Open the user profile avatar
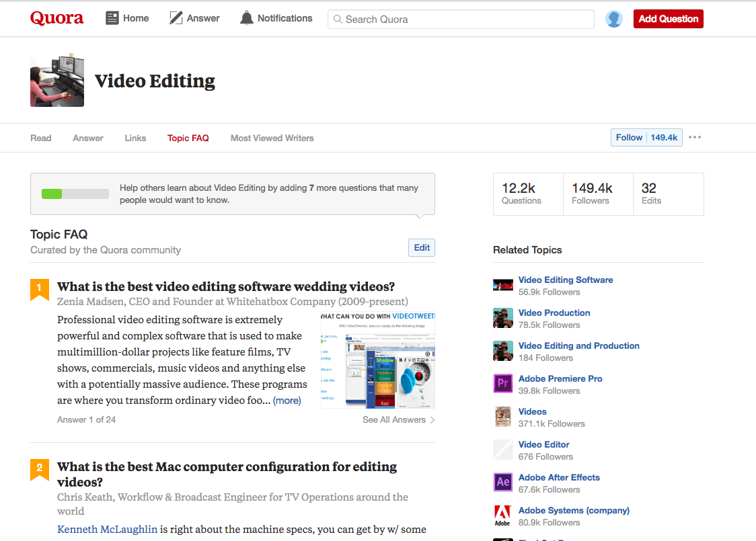Viewport: 756px width, 541px height. click(614, 19)
